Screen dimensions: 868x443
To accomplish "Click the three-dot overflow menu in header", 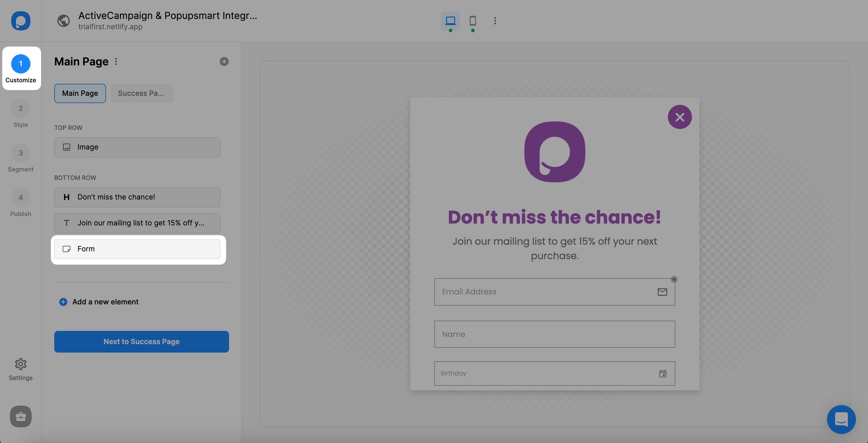I will point(495,20).
